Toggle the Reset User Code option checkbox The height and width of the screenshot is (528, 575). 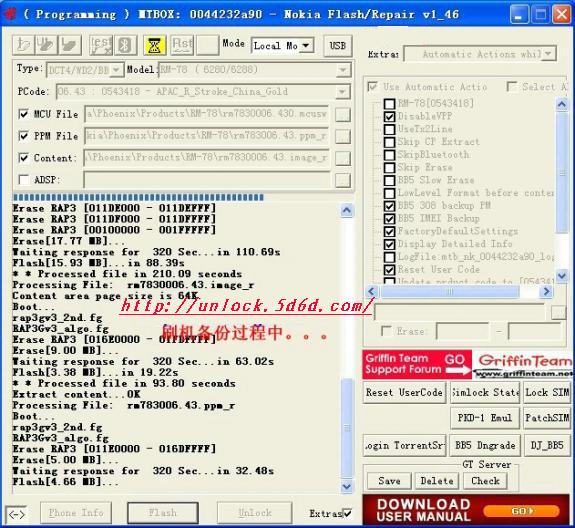tap(389, 270)
